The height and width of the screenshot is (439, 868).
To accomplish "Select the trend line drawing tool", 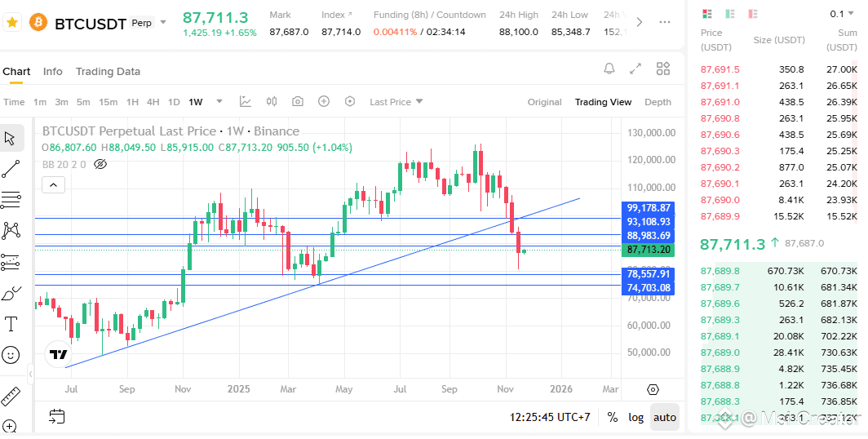I will (11, 169).
